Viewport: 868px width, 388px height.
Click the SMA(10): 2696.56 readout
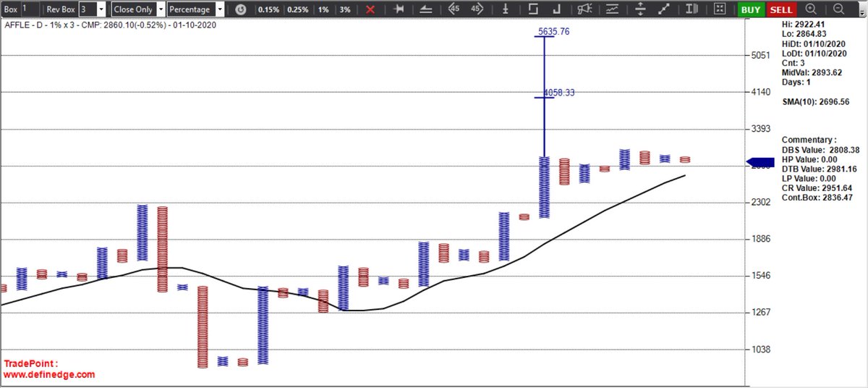815,103
